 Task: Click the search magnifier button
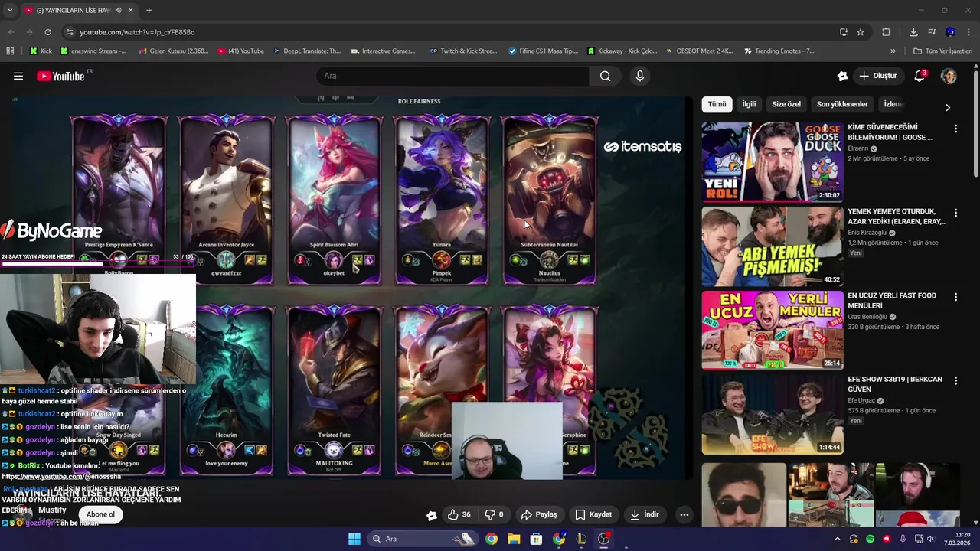coord(605,76)
